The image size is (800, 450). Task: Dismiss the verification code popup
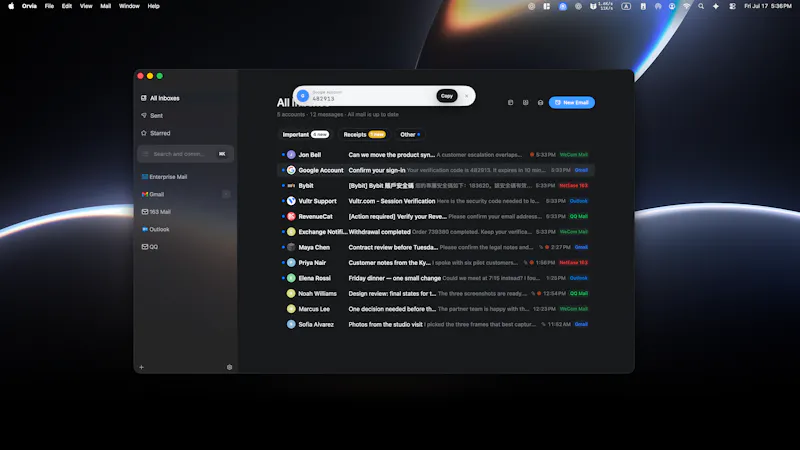466,96
